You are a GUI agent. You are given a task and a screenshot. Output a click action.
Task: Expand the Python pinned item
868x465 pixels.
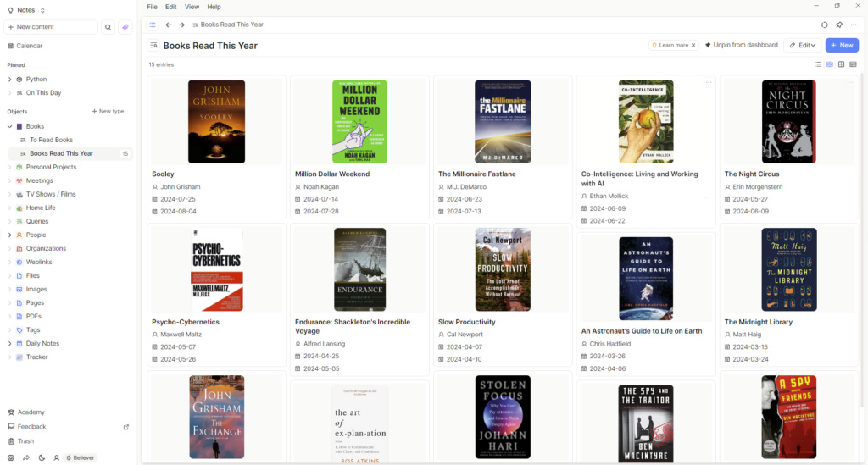click(x=9, y=80)
